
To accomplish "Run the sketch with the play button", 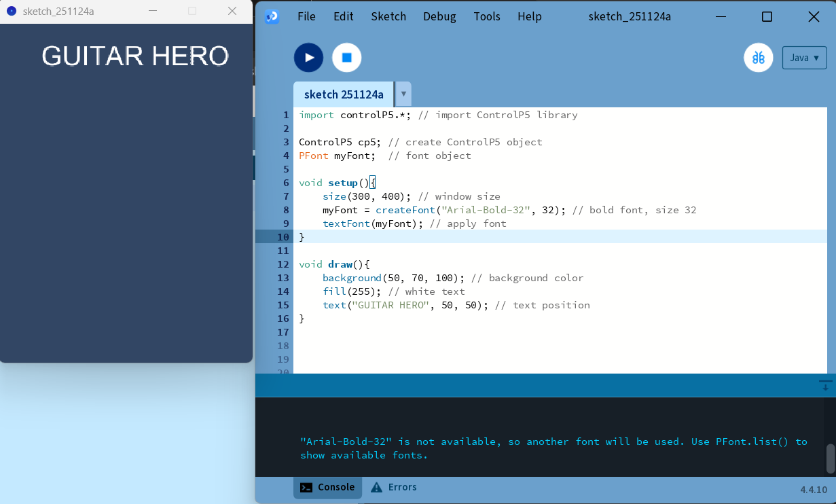I will (308, 58).
